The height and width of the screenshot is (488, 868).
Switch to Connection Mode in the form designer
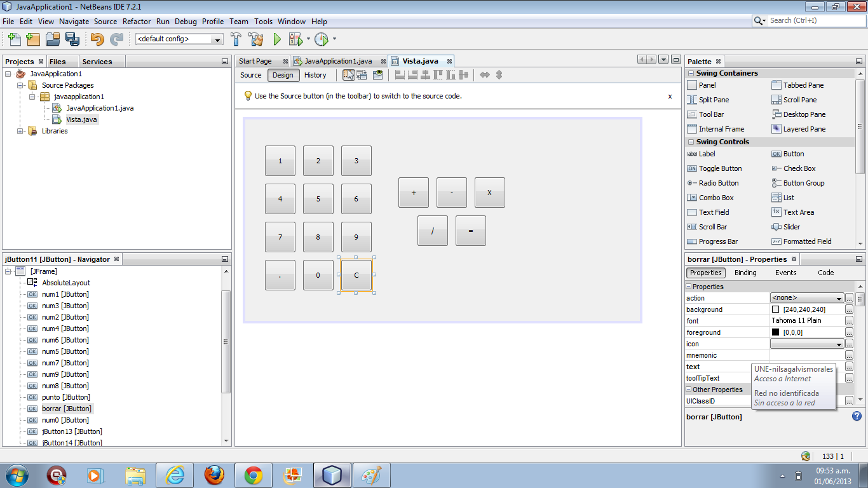coord(362,74)
